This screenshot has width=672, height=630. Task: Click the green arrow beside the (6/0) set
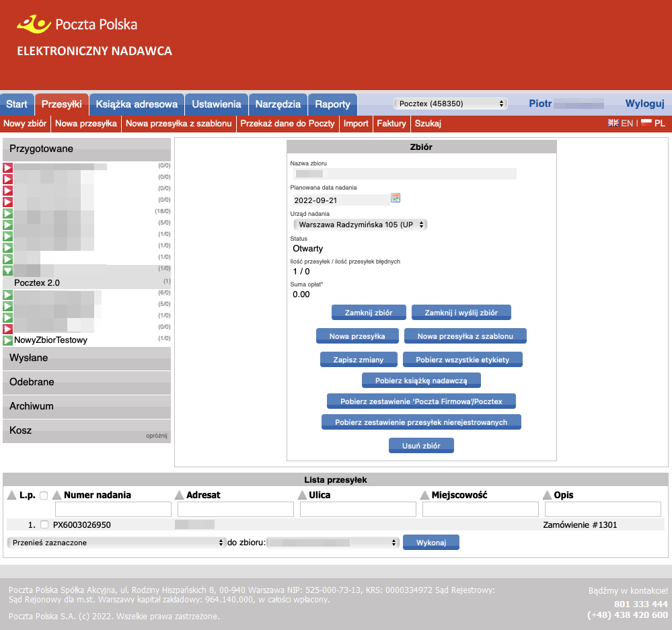[7, 294]
